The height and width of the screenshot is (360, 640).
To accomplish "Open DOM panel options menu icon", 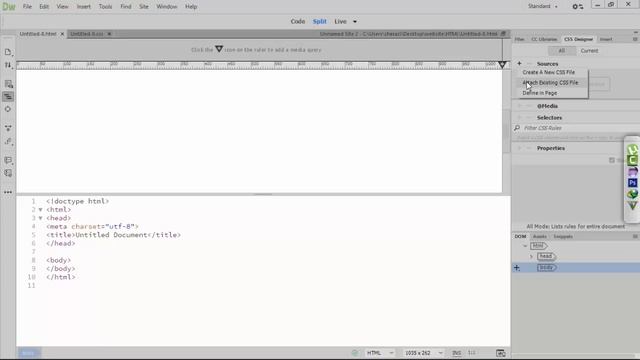I will tap(635, 236).
